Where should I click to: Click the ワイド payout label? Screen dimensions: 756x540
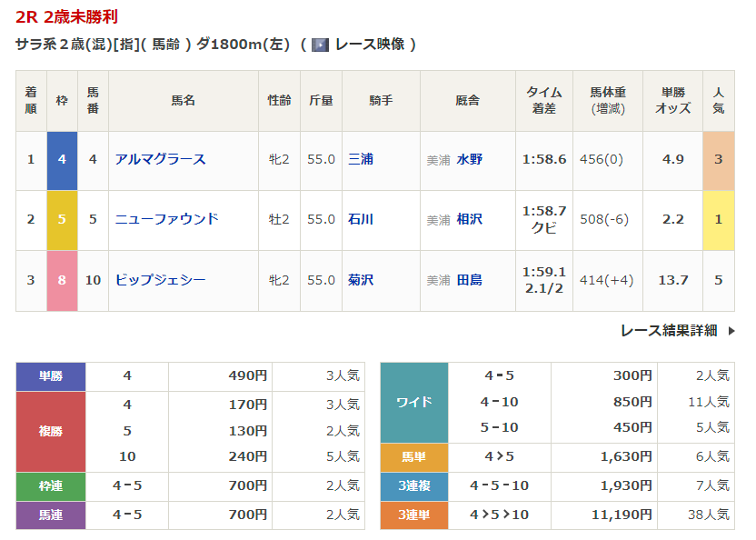click(413, 401)
